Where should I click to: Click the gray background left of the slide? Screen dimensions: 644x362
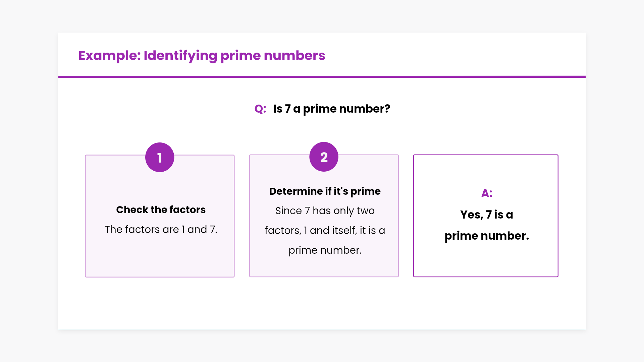[29, 181]
